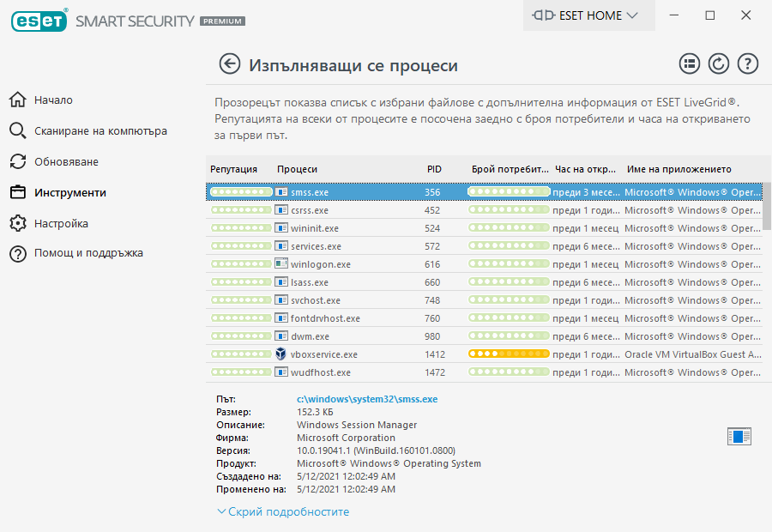Click the Помощ и поддръжка help icon
The image size is (772, 532).
(x=18, y=254)
